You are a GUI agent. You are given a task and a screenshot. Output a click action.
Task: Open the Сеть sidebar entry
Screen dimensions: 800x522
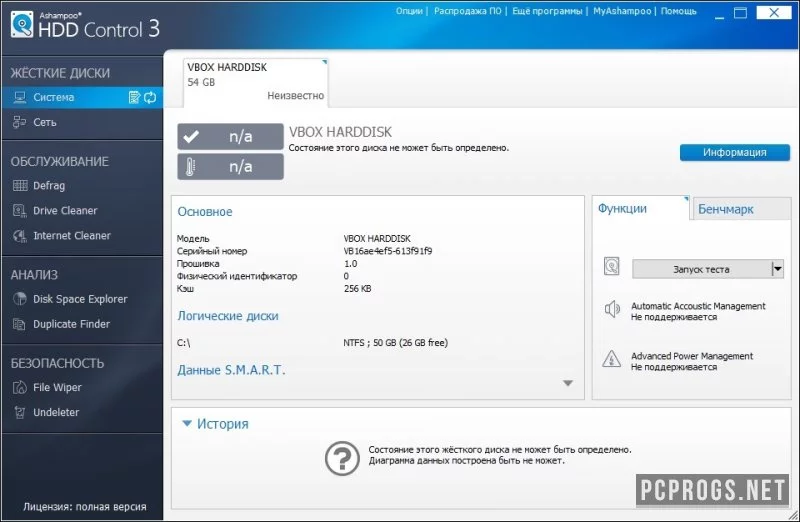[x=82, y=122]
